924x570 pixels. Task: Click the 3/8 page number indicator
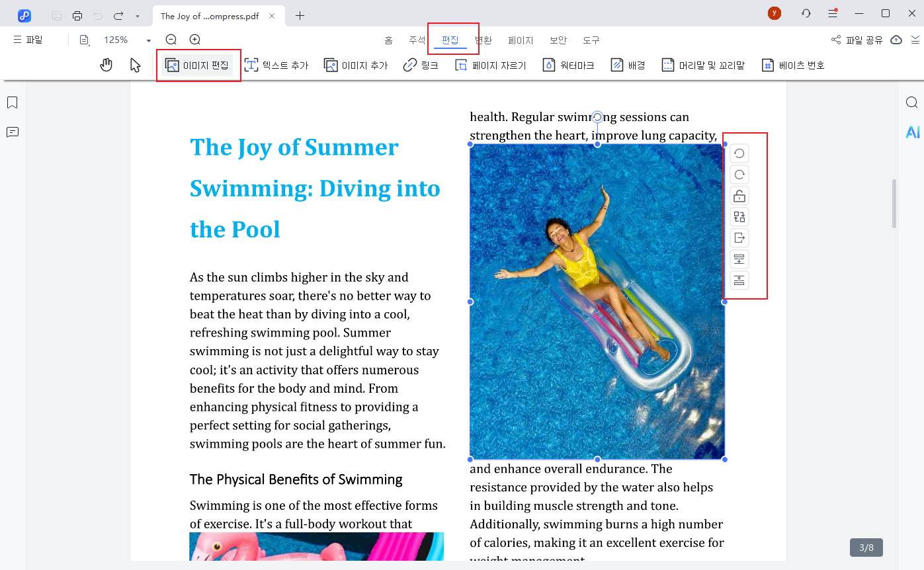[x=866, y=548]
